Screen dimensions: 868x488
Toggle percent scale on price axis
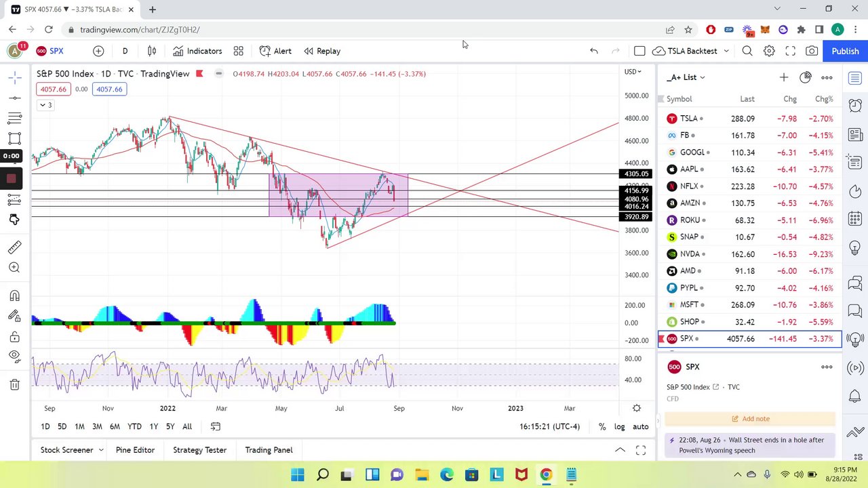coord(601,426)
